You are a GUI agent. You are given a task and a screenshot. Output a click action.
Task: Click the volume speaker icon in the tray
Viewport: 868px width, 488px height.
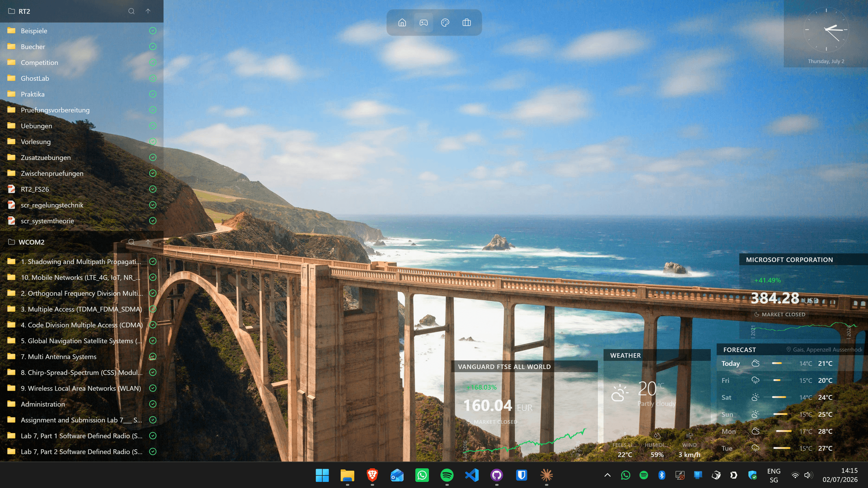(808, 475)
